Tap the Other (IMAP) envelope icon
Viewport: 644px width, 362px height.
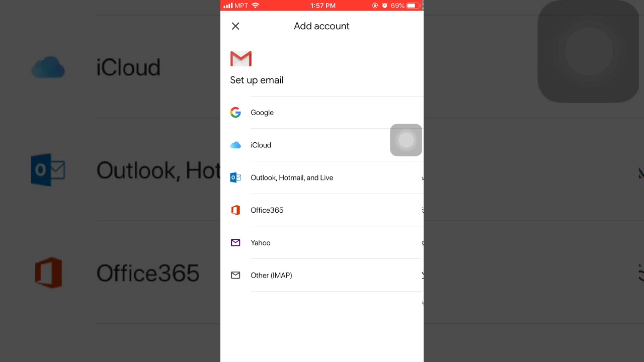(235, 275)
